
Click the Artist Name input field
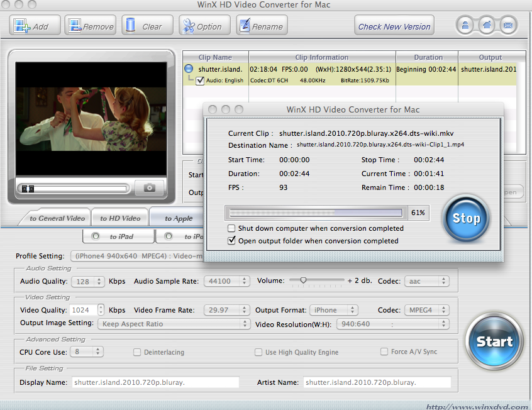377,382
